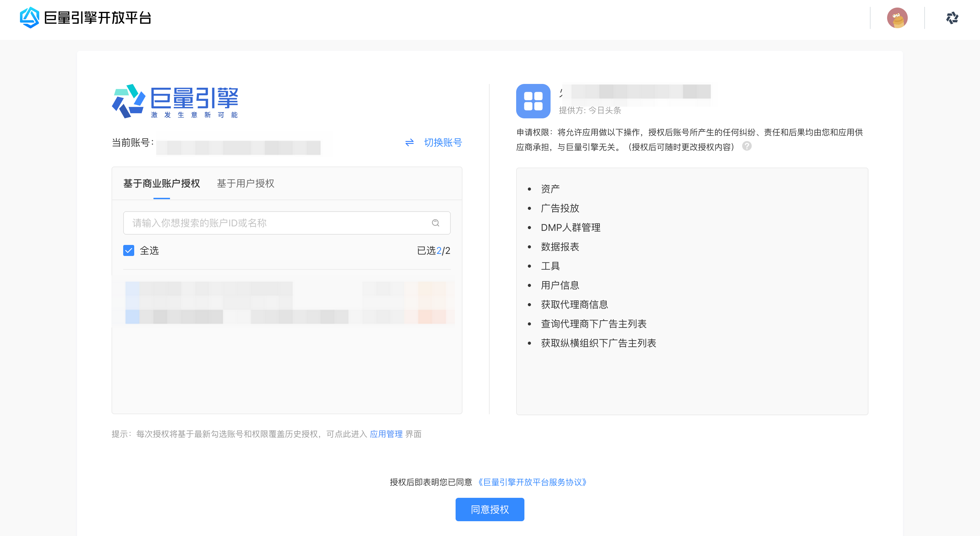
Task: Click the blue app grid icon
Action: pyautogui.click(x=533, y=101)
